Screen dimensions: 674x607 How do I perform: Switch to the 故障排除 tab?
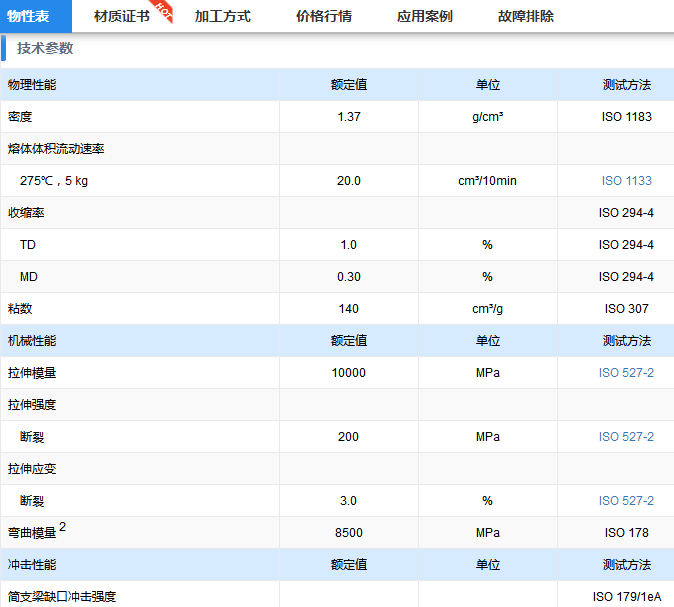(x=525, y=16)
